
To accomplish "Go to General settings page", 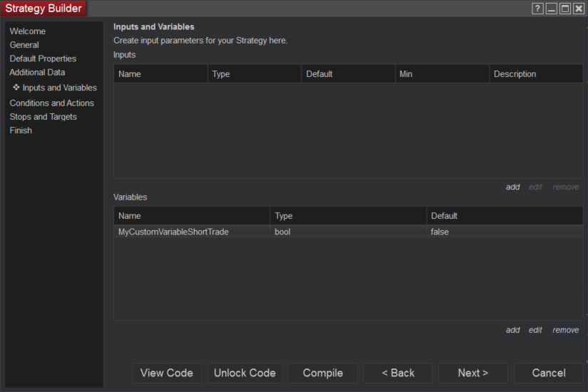I will pyautogui.click(x=24, y=45).
